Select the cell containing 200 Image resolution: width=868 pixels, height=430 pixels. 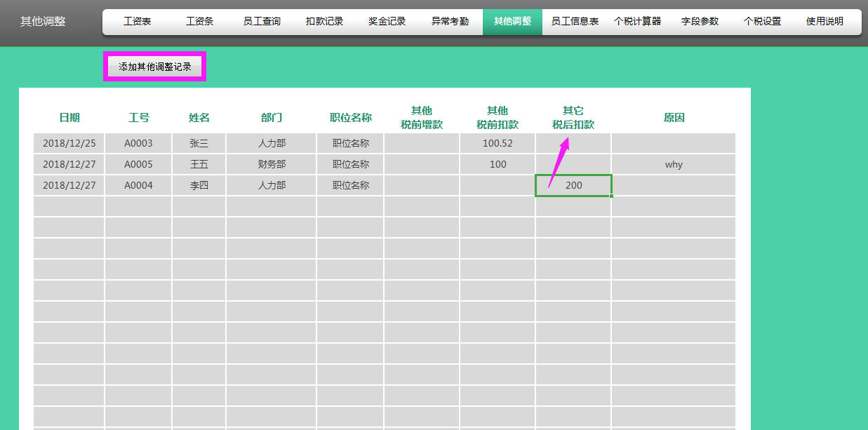(573, 185)
